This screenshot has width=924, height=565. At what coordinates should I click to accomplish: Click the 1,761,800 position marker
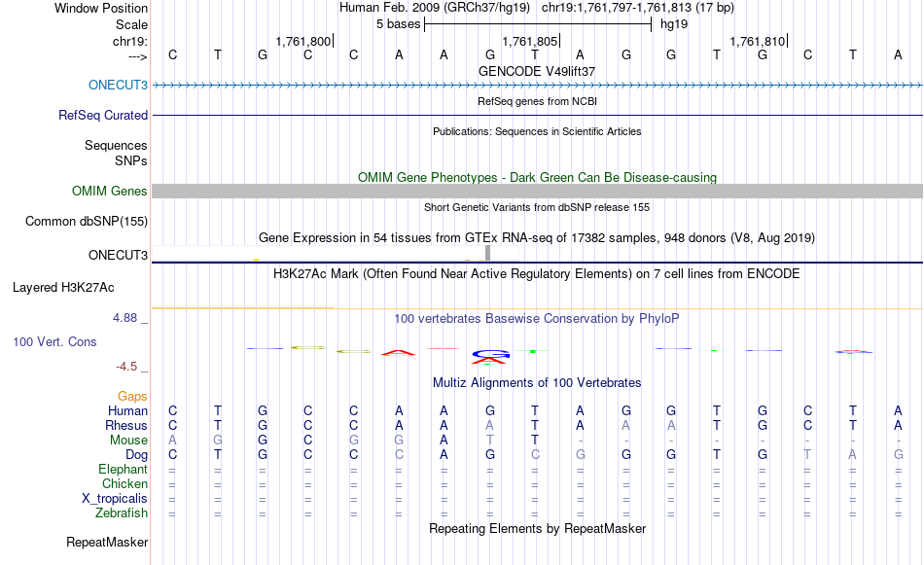(x=303, y=41)
